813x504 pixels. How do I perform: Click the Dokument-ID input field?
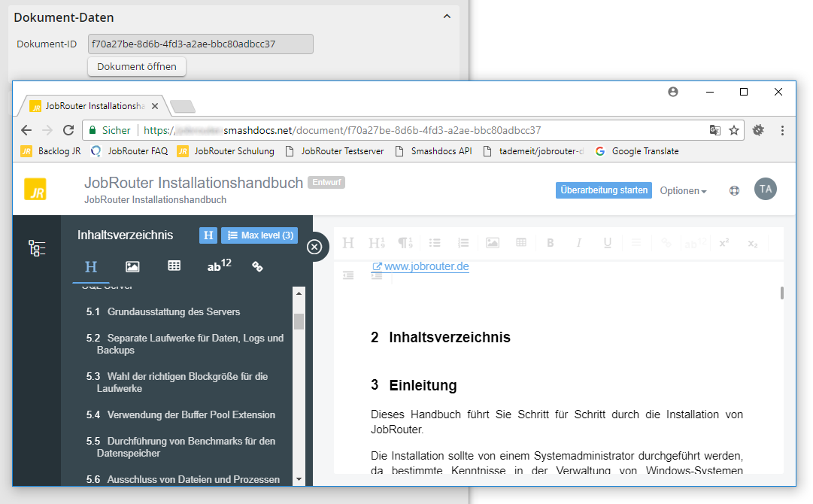(x=200, y=44)
